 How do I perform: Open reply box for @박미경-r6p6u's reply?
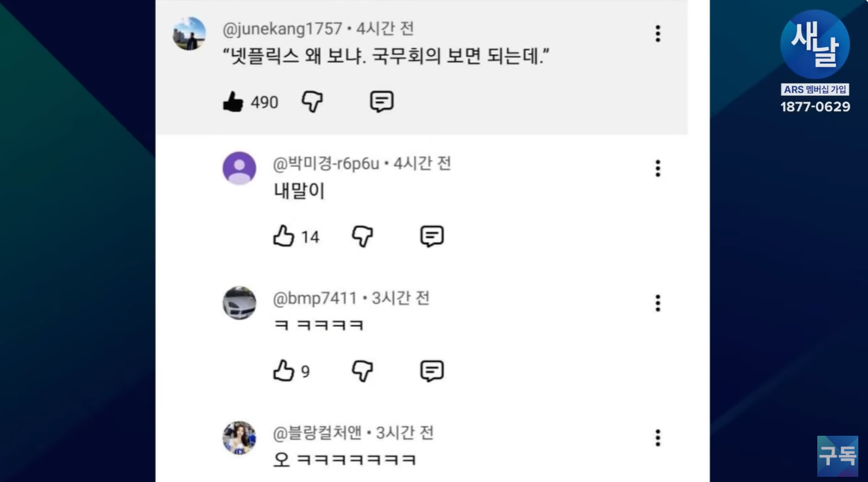pyautogui.click(x=432, y=236)
